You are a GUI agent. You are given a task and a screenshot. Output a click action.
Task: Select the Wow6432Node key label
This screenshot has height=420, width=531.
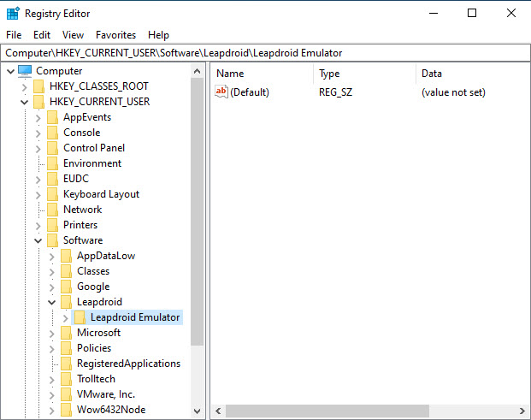pyautogui.click(x=111, y=410)
